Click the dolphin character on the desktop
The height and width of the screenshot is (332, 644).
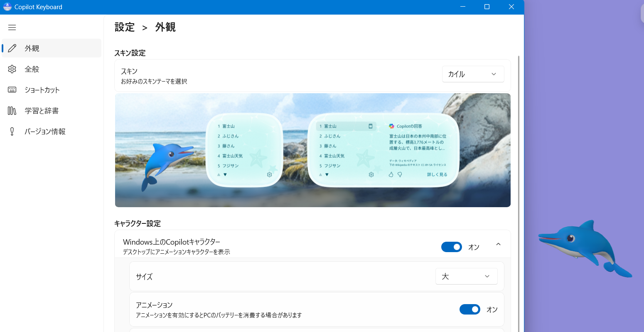(585, 248)
